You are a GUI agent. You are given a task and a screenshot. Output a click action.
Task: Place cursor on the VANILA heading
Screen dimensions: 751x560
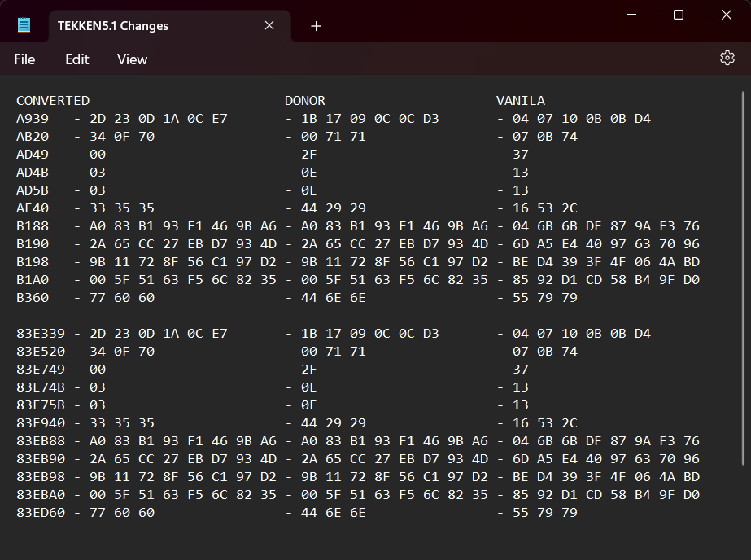(520, 101)
